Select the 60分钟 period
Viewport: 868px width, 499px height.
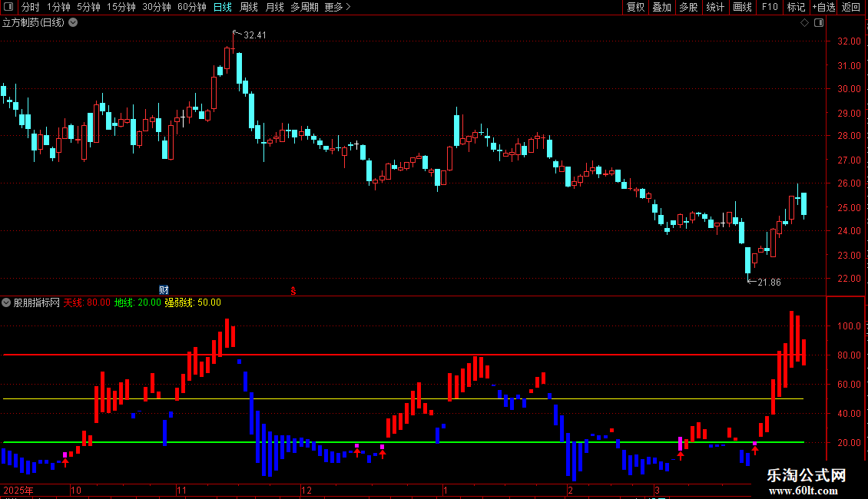coord(191,7)
